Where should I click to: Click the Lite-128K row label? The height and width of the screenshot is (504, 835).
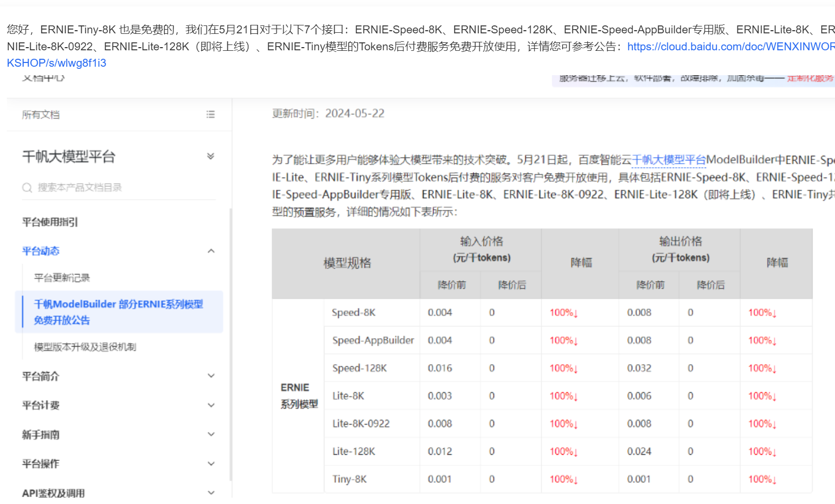[x=354, y=452]
